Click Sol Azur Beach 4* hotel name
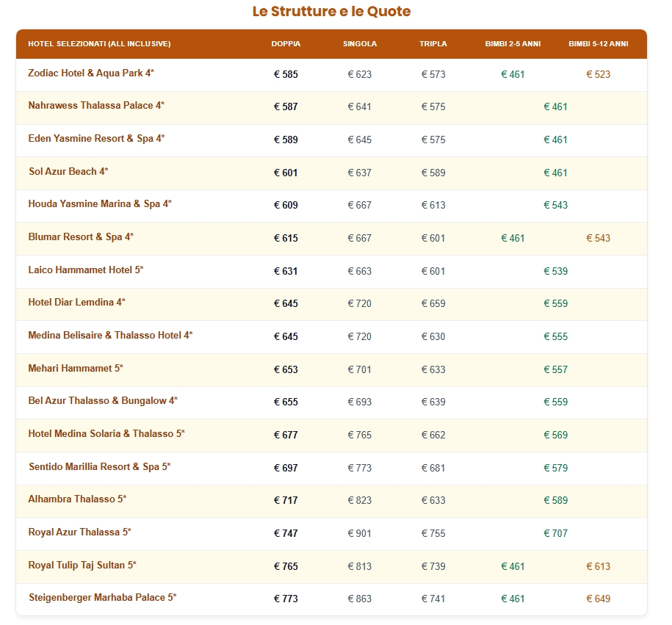 click(x=68, y=172)
